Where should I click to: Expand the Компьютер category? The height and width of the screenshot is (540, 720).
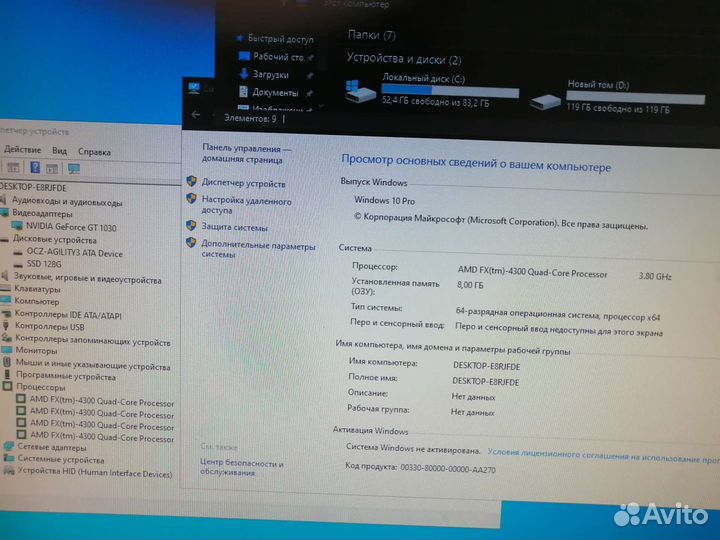(x=37, y=302)
